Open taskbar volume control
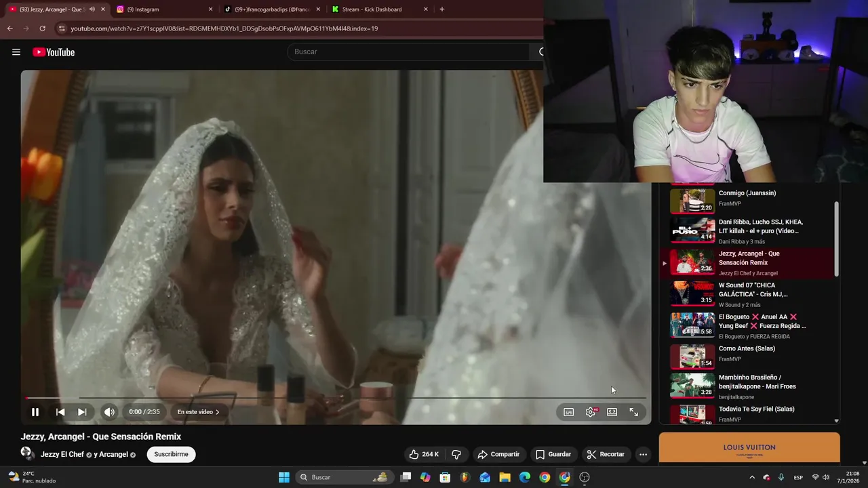This screenshot has width=868, height=488. click(826, 477)
